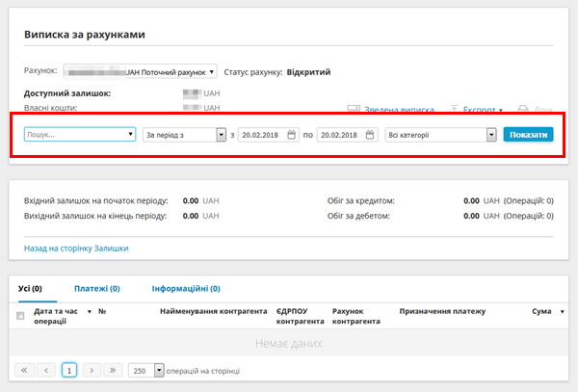Click the end date field after по
The width and height of the screenshot is (578, 392).
tap(347, 135)
